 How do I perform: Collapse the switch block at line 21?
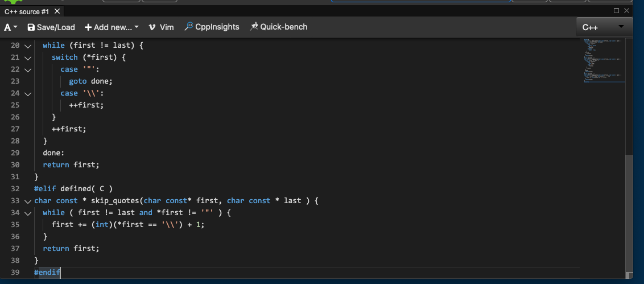pos(27,58)
